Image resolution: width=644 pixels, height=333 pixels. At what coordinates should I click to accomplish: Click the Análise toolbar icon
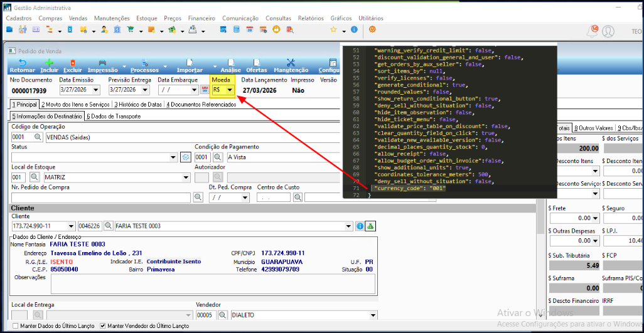click(x=230, y=63)
